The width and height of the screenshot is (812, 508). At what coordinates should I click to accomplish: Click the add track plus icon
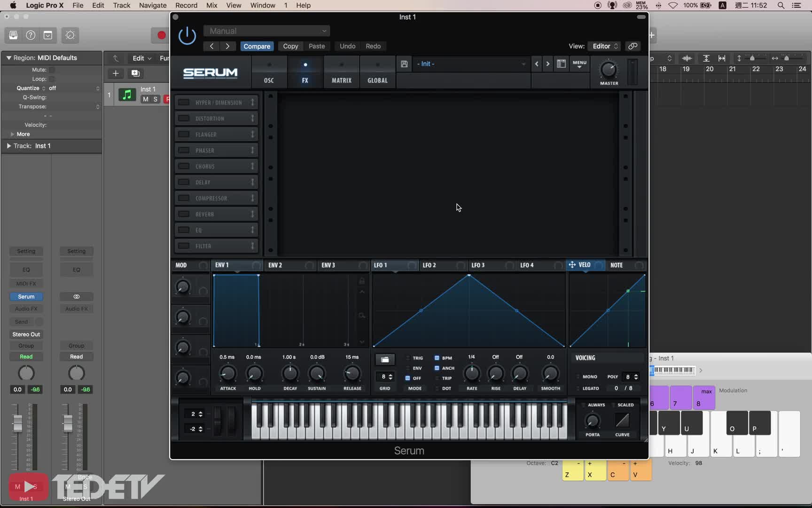tap(116, 73)
